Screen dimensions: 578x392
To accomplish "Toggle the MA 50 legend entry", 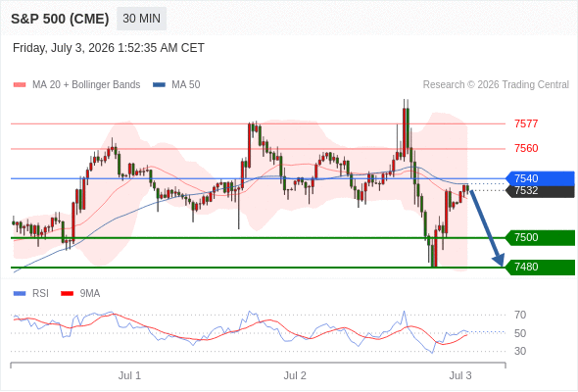I will pos(176,85).
